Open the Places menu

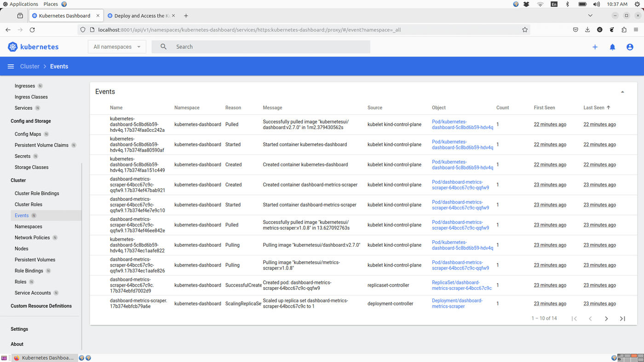click(x=51, y=4)
